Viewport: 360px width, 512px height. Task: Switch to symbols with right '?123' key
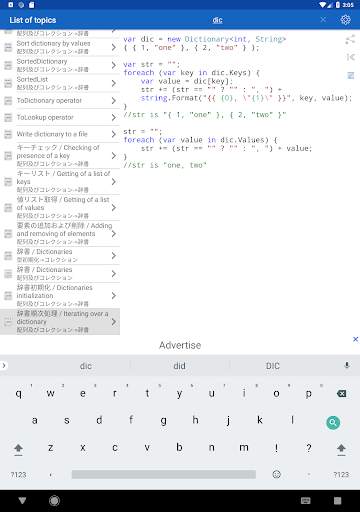[x=341, y=474]
